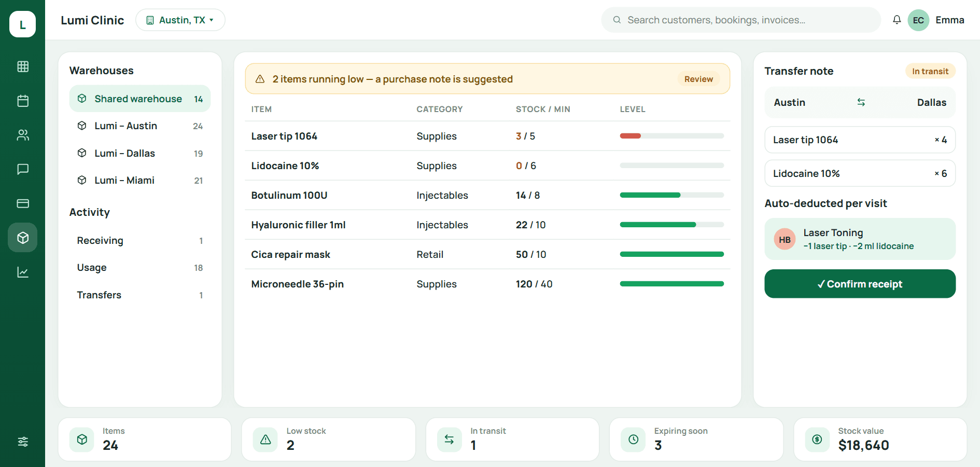Click the 120 / 40 stock value

pos(534,284)
